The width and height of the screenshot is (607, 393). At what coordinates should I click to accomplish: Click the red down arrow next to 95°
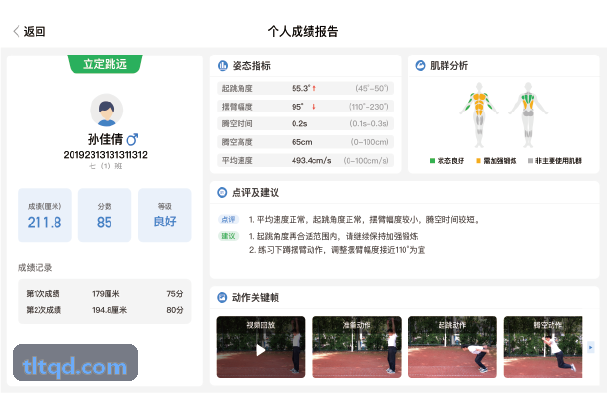click(314, 106)
